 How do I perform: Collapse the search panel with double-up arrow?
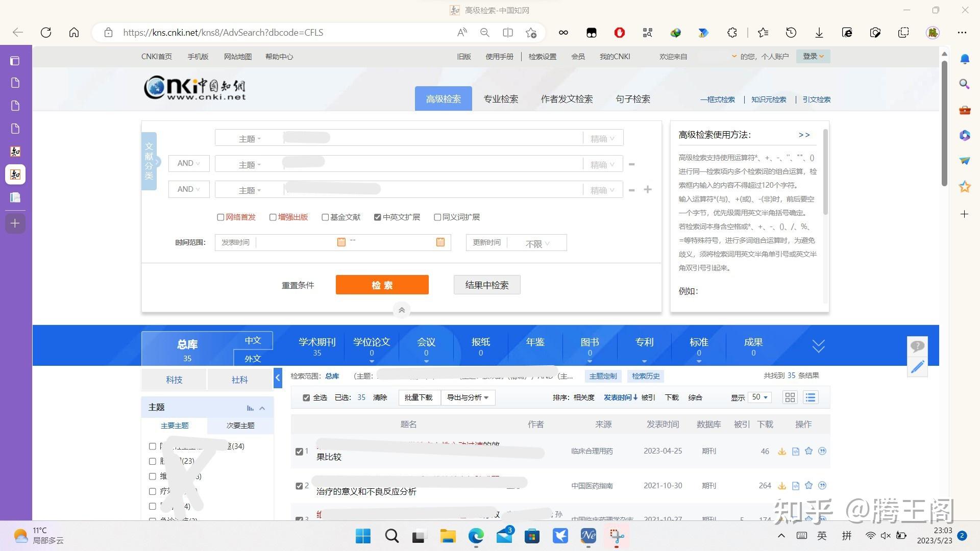click(x=402, y=310)
